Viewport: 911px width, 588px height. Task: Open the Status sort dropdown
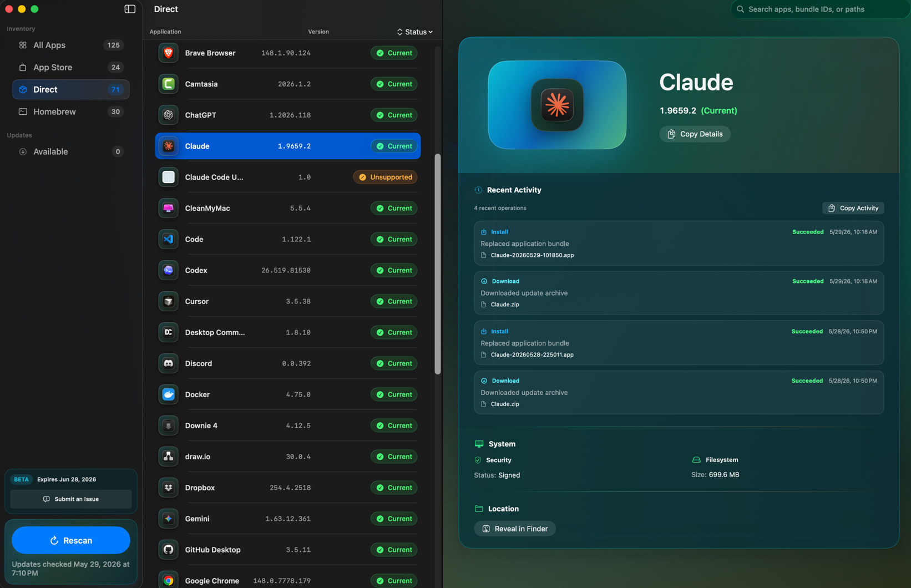(x=415, y=32)
